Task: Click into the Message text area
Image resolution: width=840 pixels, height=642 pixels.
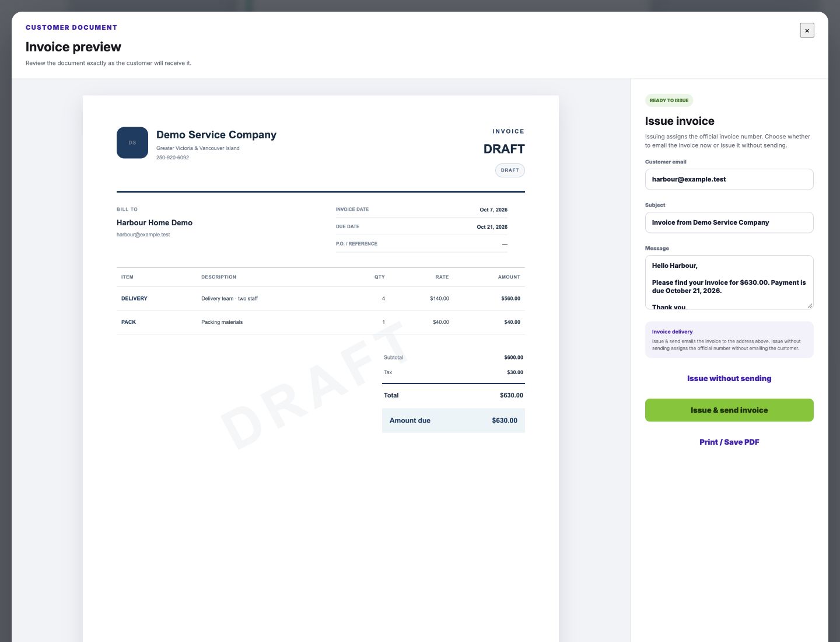Action: 729,282
